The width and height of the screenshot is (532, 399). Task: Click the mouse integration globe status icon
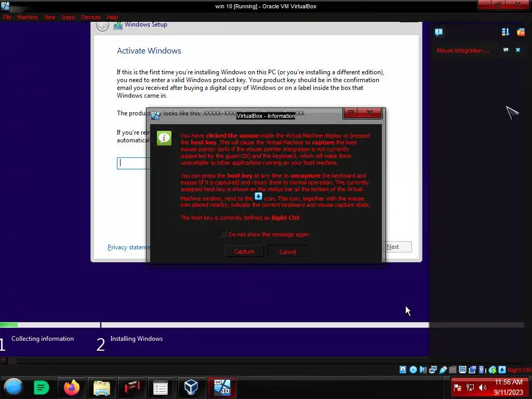point(493,369)
